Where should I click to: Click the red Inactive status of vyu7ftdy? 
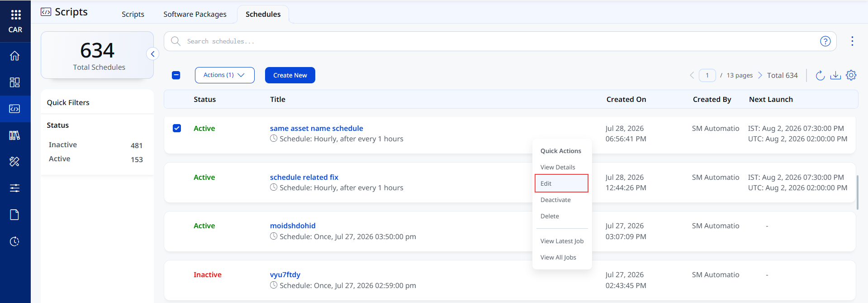[208, 274]
